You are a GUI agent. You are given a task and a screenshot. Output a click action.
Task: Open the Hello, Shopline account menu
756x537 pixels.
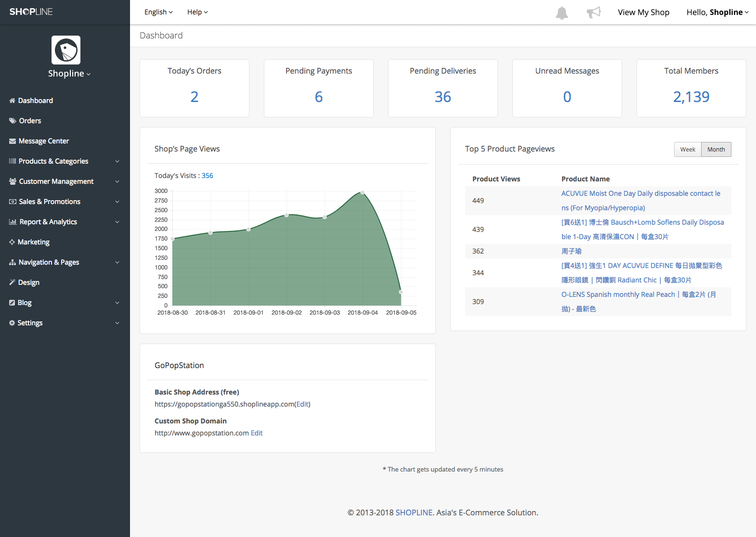717,12
